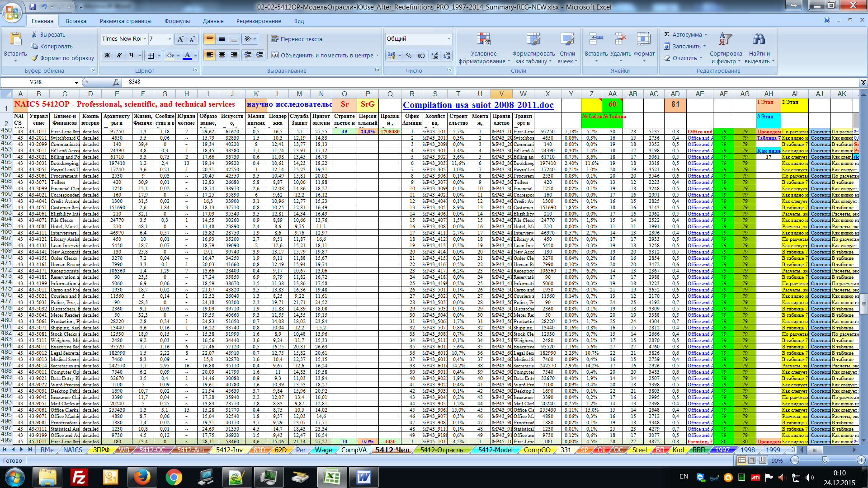Toggle the align right button
The width and height of the screenshot is (868, 488).
[234, 56]
